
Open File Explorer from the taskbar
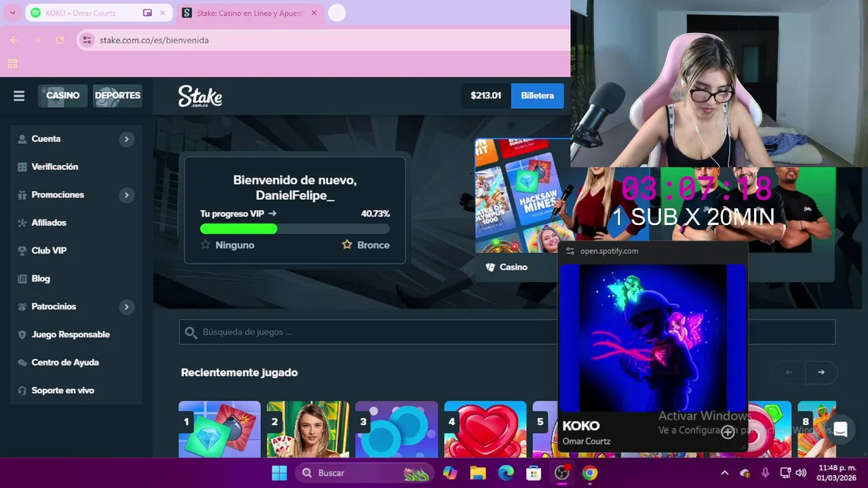click(478, 473)
